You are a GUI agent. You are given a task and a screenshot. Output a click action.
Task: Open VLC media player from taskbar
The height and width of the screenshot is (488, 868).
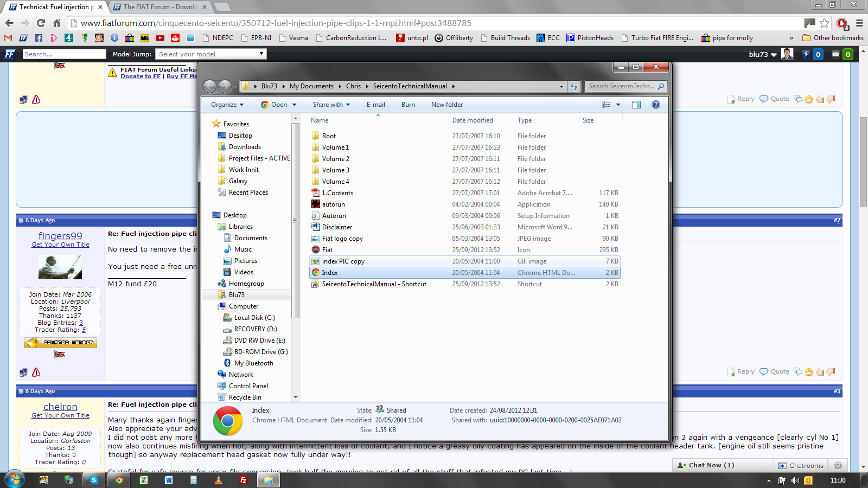[219, 480]
